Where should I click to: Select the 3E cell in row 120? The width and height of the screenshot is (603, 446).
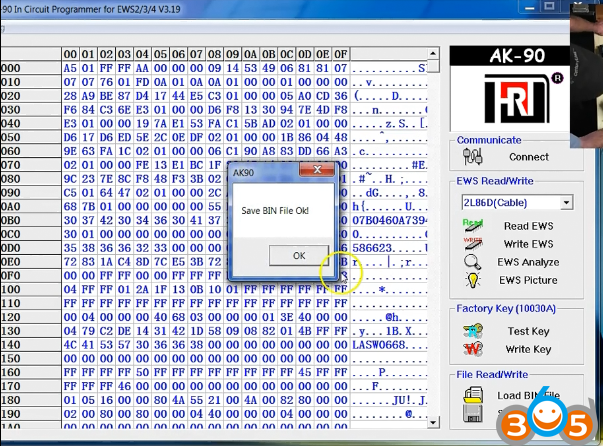point(287,317)
